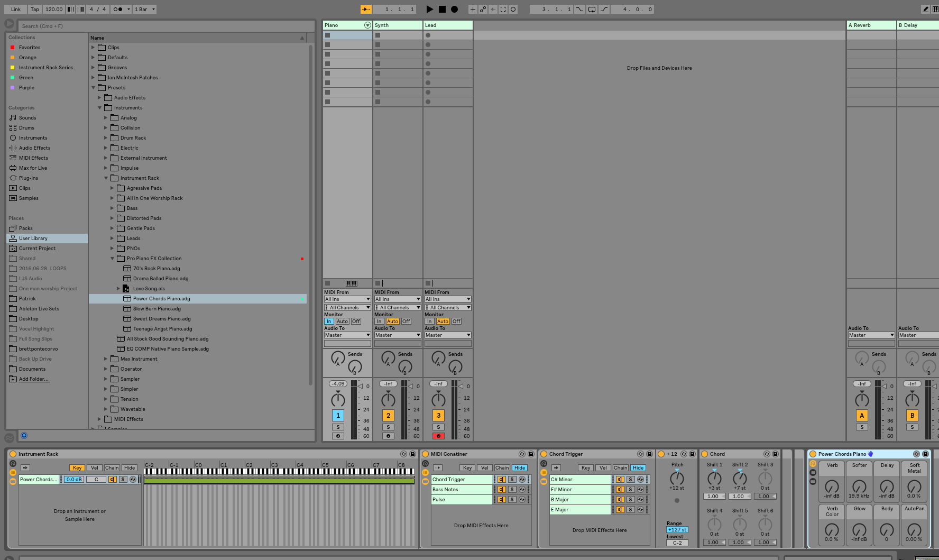Disarm the Lead track record button
The height and width of the screenshot is (560, 939).
pyautogui.click(x=438, y=436)
